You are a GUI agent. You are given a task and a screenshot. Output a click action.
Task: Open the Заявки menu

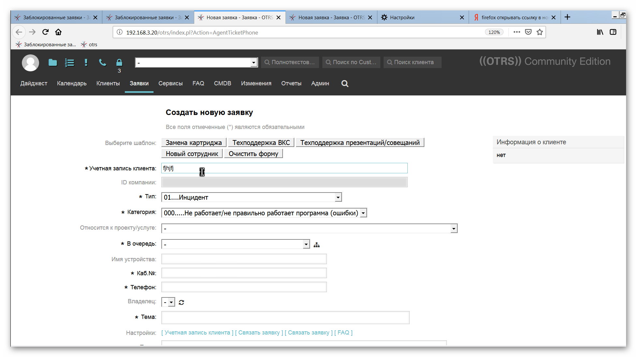139,83
